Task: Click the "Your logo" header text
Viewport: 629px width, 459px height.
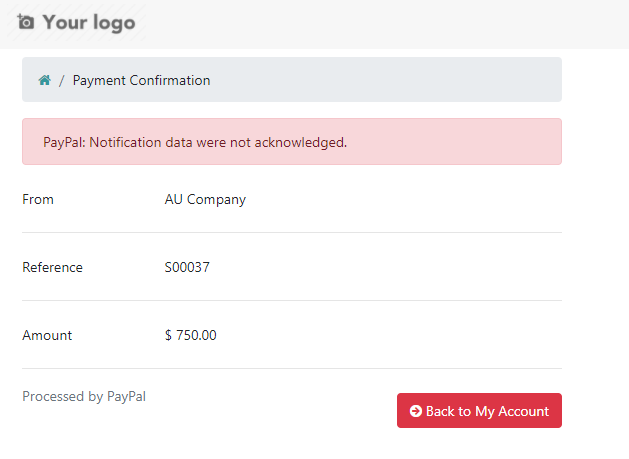Action: tap(88, 22)
